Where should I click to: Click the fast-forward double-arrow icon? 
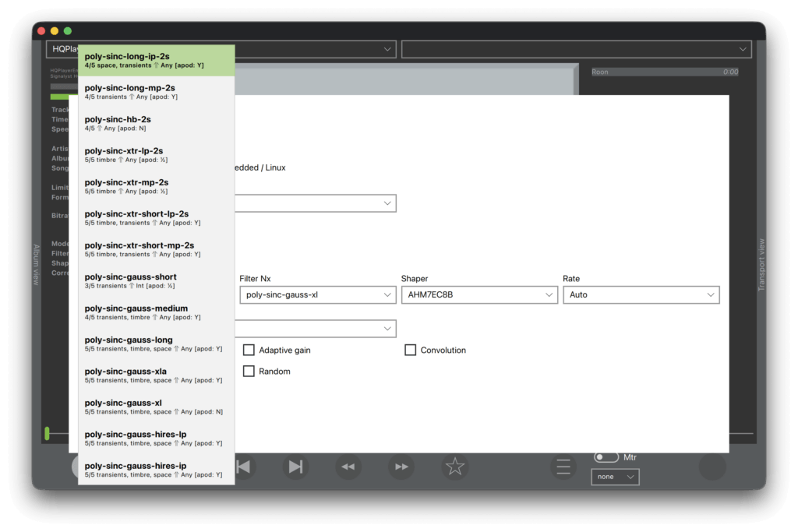(401, 467)
